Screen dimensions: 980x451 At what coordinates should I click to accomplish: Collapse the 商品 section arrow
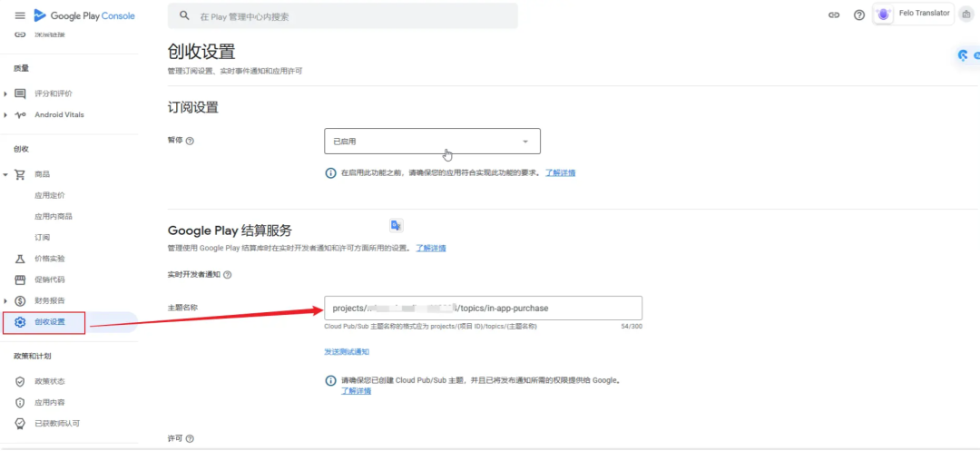(5, 174)
